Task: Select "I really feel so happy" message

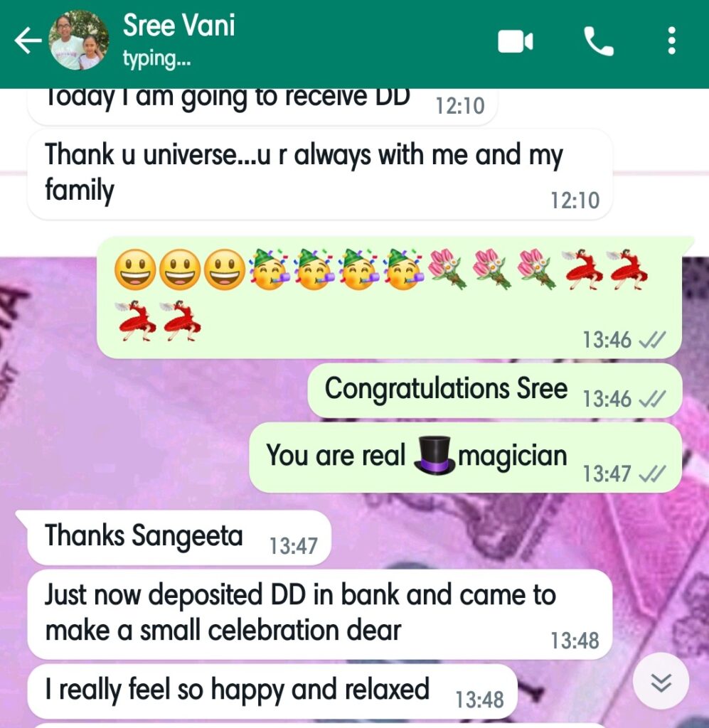Action: 272,691
